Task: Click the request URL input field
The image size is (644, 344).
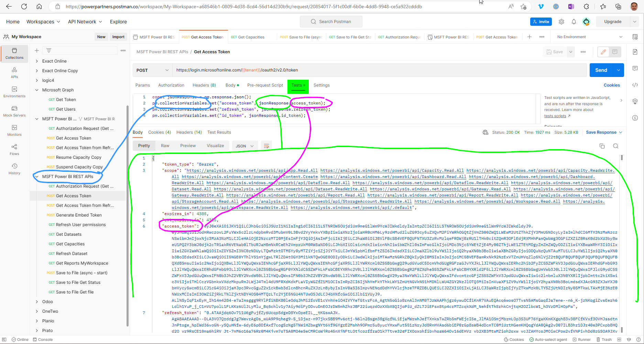Action: tap(380, 70)
